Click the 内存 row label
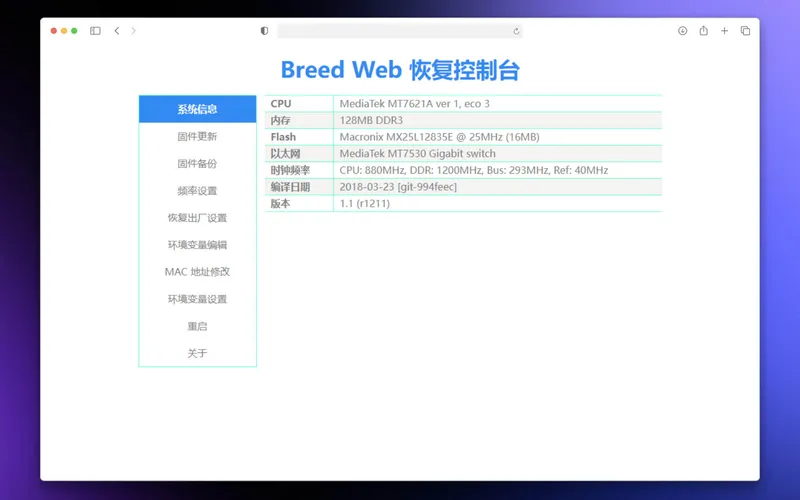Screen dimensions: 800x500 pyautogui.click(x=281, y=120)
